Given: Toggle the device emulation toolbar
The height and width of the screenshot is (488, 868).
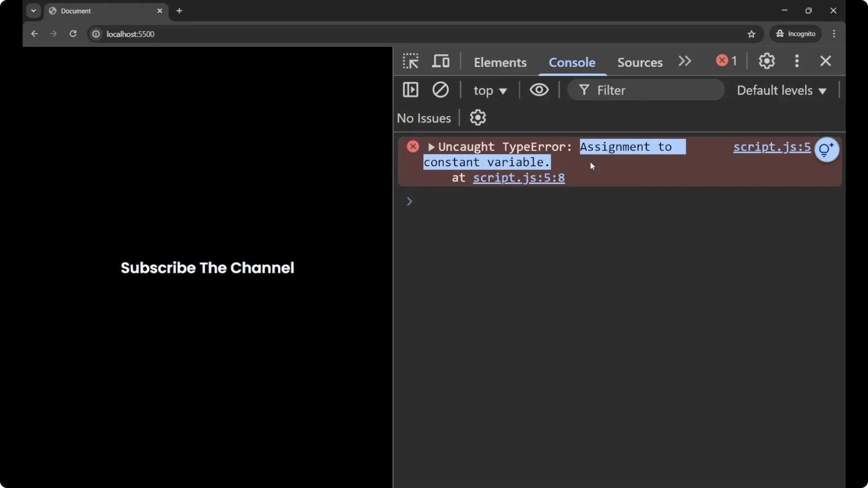Looking at the screenshot, I should click(441, 61).
